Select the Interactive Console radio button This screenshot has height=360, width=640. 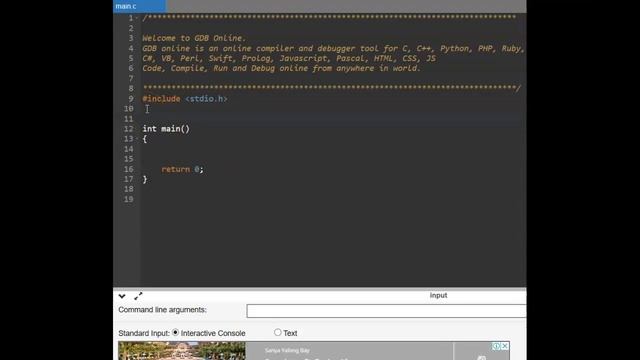[x=176, y=333]
